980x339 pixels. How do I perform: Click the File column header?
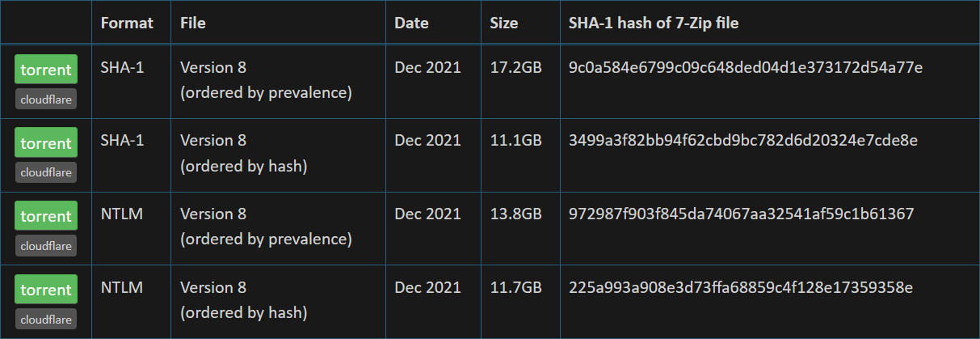[x=193, y=23]
